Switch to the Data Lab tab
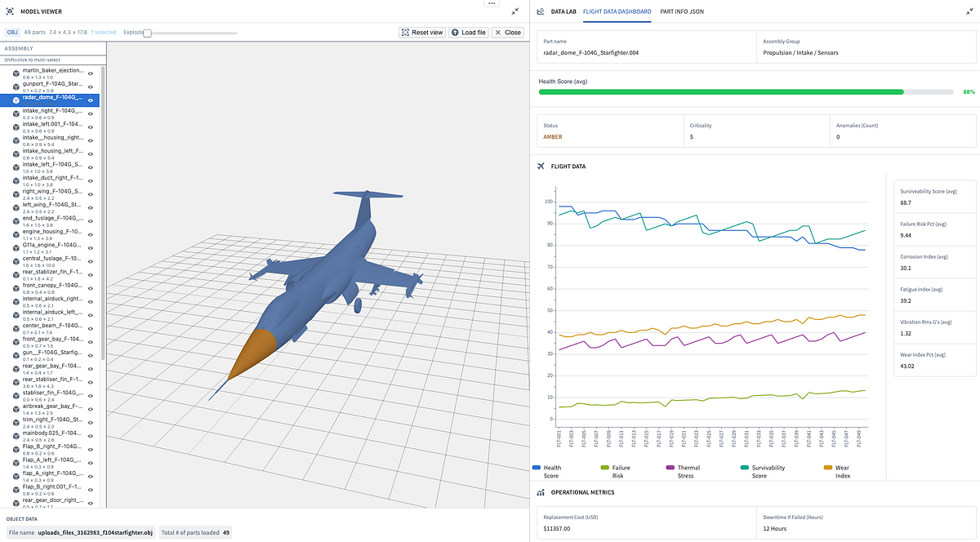This screenshot has width=980, height=542. tap(563, 11)
